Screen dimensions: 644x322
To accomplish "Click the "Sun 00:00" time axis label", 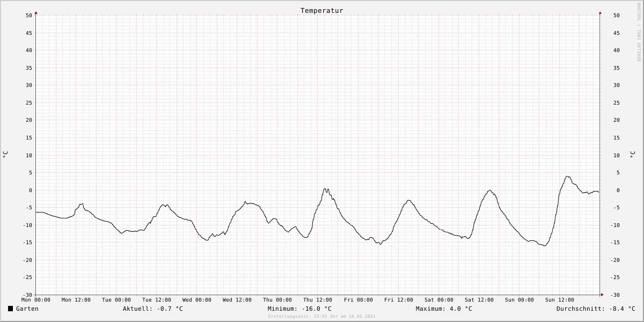I will 519,300.
